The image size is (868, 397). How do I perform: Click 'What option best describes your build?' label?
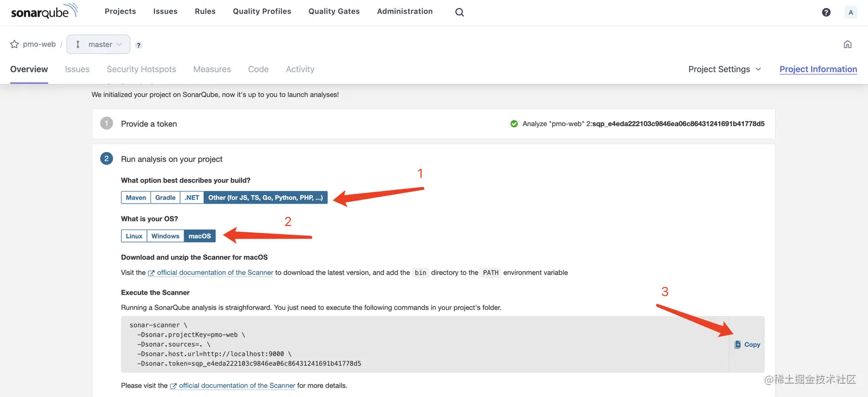tap(186, 180)
